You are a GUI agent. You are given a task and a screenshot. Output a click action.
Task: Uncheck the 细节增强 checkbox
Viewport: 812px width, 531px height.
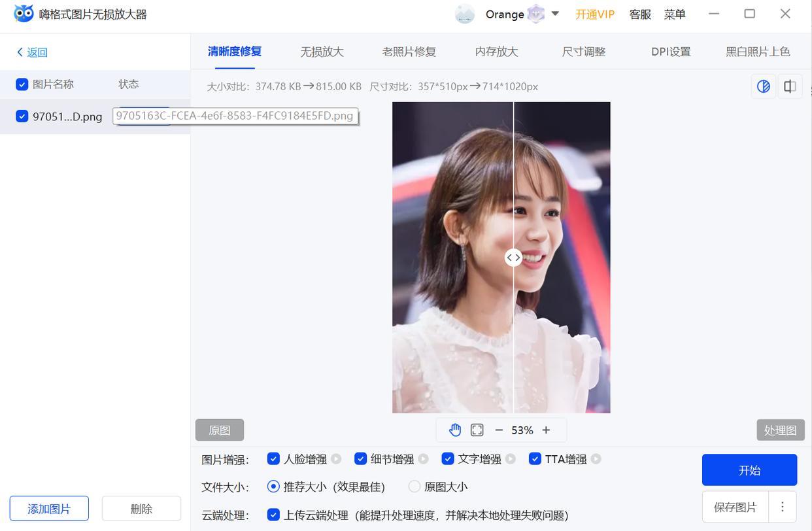point(360,459)
